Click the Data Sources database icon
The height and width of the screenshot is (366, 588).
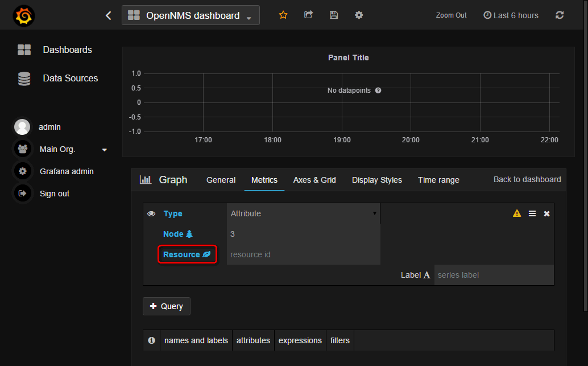(24, 79)
